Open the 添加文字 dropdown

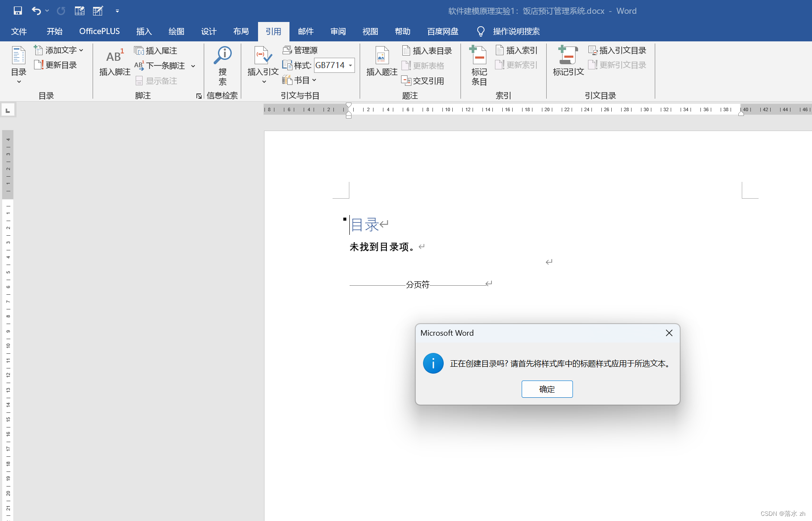pos(59,50)
